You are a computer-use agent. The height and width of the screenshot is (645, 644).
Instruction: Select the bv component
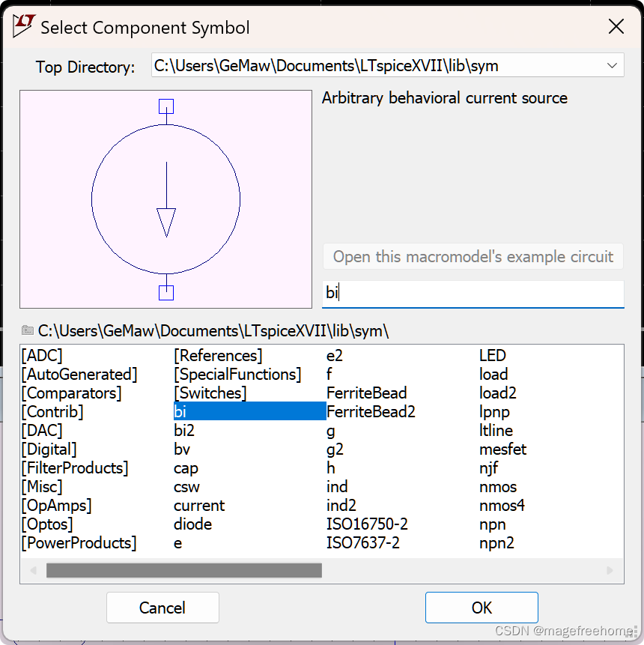point(182,449)
